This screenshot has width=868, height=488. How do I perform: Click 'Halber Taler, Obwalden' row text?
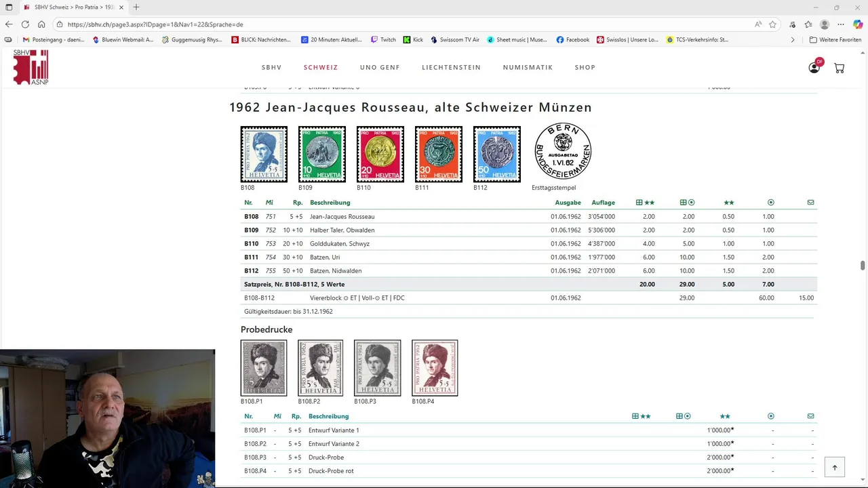point(342,230)
